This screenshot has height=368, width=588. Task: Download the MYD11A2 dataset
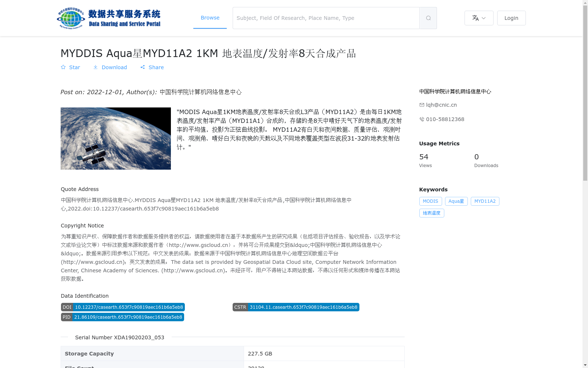(x=110, y=67)
